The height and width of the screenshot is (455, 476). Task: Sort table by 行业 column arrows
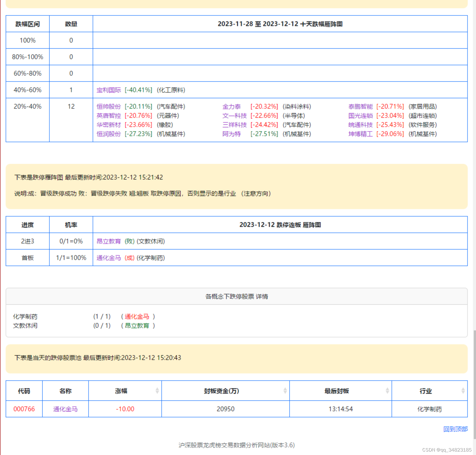463,391
